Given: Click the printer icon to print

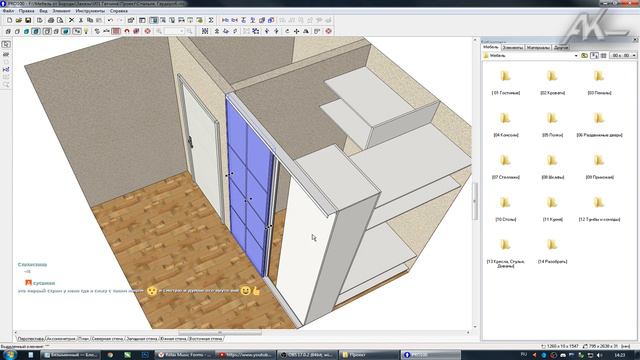Looking at the screenshot, I should point(51,20).
